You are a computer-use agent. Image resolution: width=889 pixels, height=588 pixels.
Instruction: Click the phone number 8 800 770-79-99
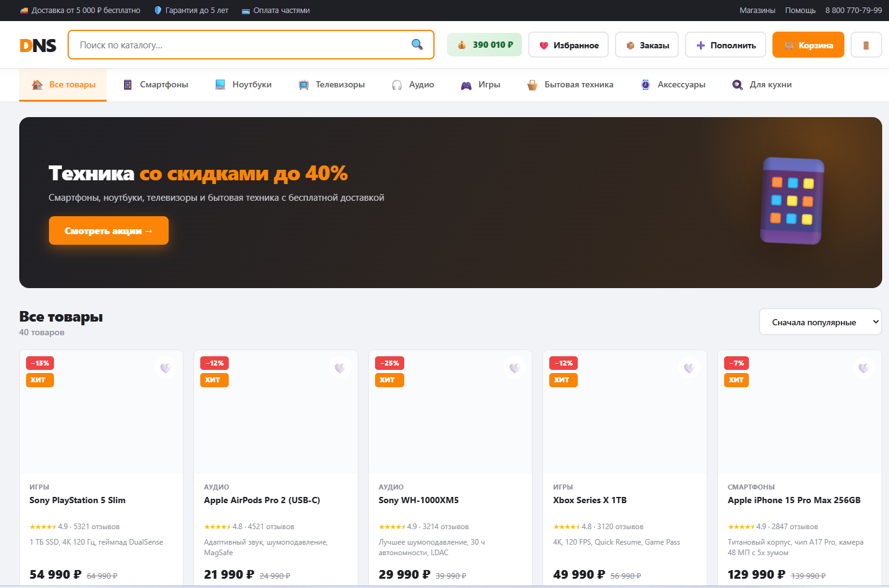(853, 11)
